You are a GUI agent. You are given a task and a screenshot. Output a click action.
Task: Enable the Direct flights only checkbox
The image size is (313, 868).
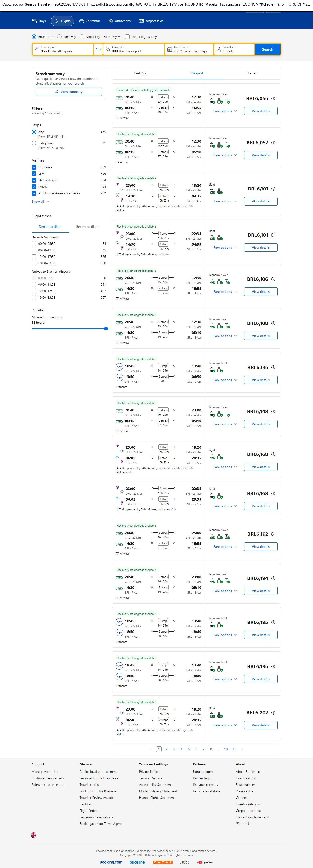(x=127, y=37)
